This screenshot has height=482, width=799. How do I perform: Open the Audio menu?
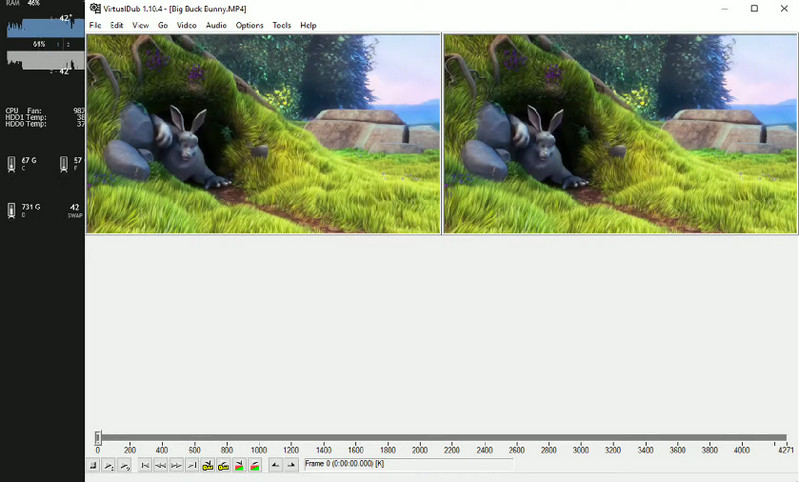[x=216, y=25]
